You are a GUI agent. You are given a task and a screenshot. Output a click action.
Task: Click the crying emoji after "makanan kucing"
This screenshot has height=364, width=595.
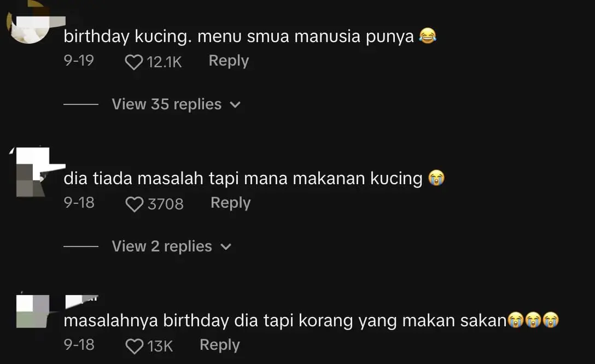(436, 178)
